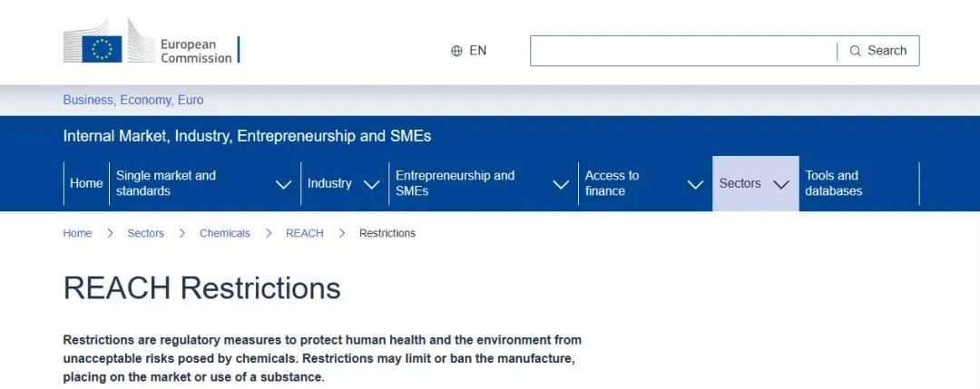Open Tools and databases menu item
980x389 pixels.
[833, 183]
